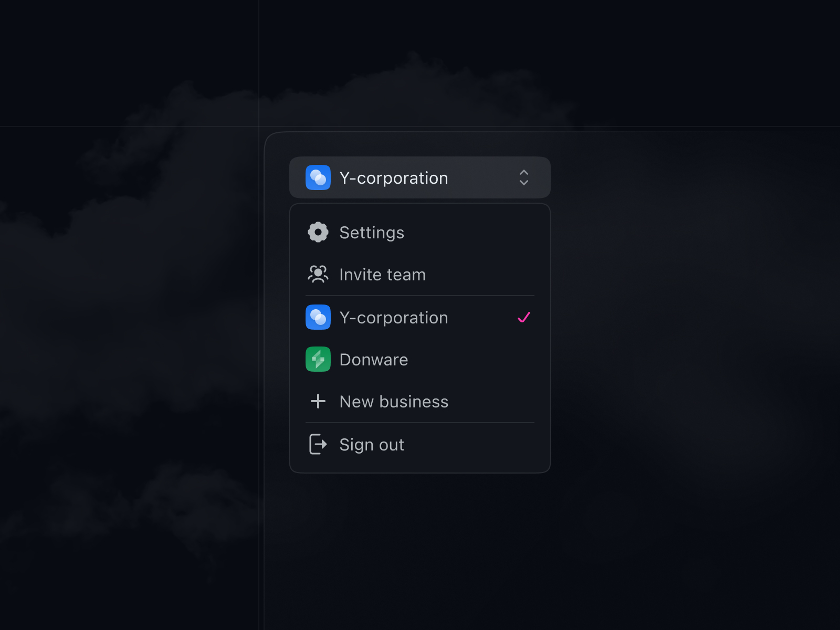Click the up-down chevron in the workspace selector
The width and height of the screenshot is (840, 630).
click(x=523, y=177)
